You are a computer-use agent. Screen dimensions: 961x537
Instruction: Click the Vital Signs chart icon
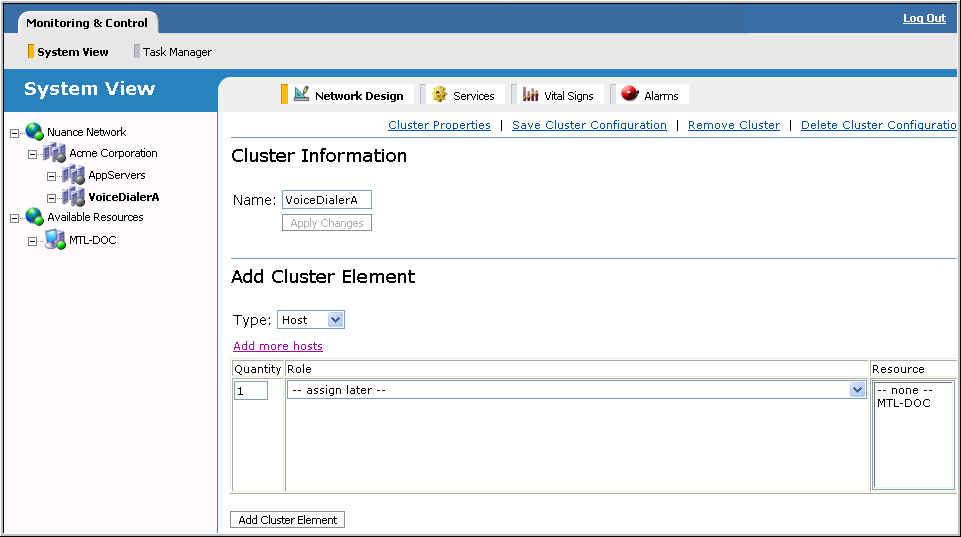point(531,95)
